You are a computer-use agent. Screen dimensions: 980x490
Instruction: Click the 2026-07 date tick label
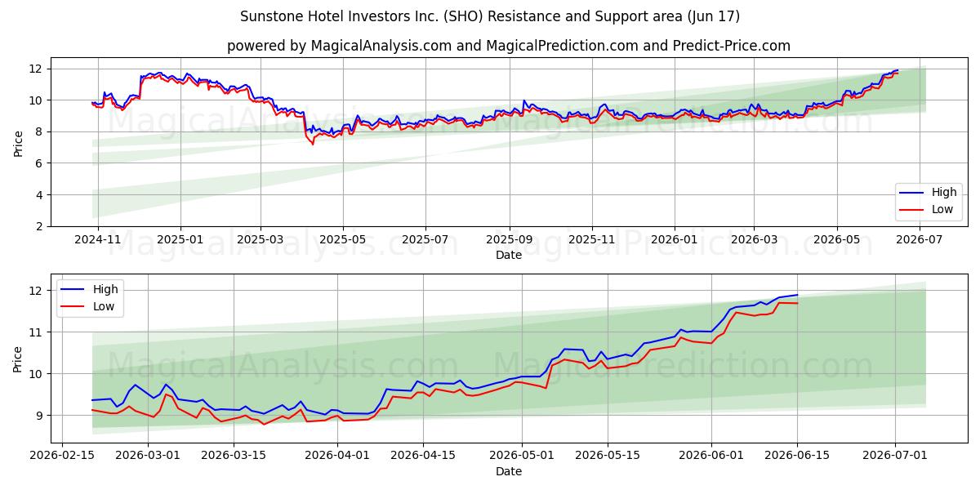click(x=920, y=240)
